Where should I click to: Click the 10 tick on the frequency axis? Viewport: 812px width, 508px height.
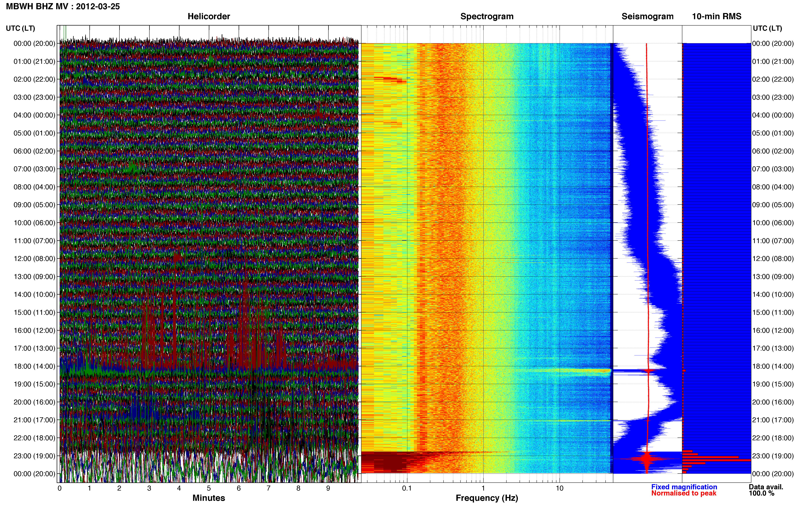[x=559, y=488]
